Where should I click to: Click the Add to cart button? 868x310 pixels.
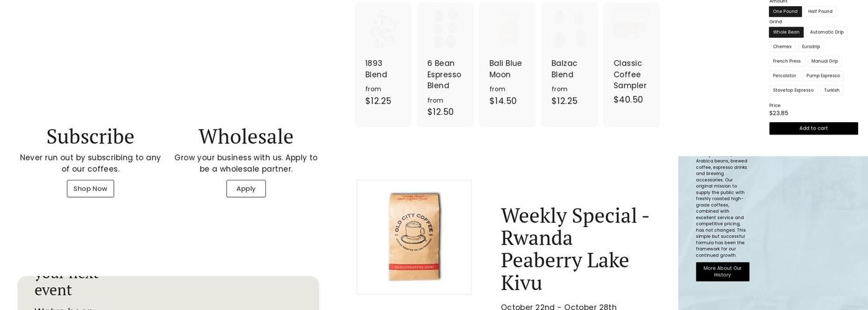813,128
